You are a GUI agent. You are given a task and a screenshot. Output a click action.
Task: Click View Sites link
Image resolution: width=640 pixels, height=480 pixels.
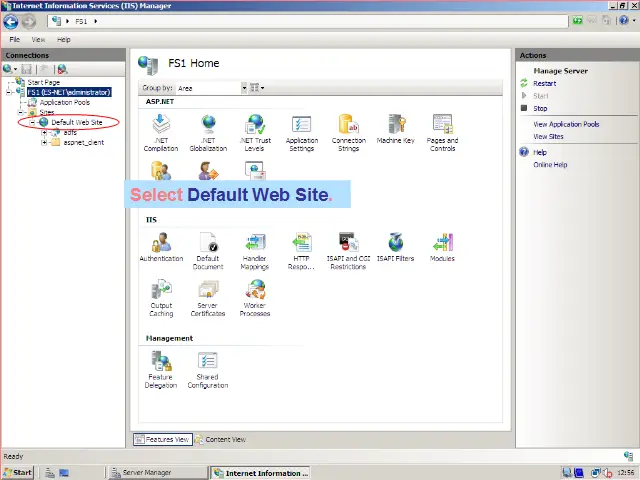(x=548, y=136)
